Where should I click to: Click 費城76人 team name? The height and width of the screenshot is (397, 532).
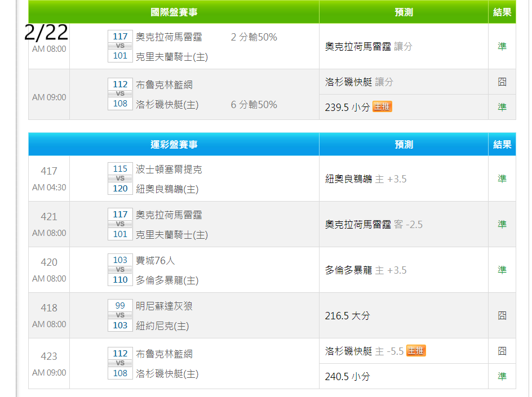coord(156,260)
